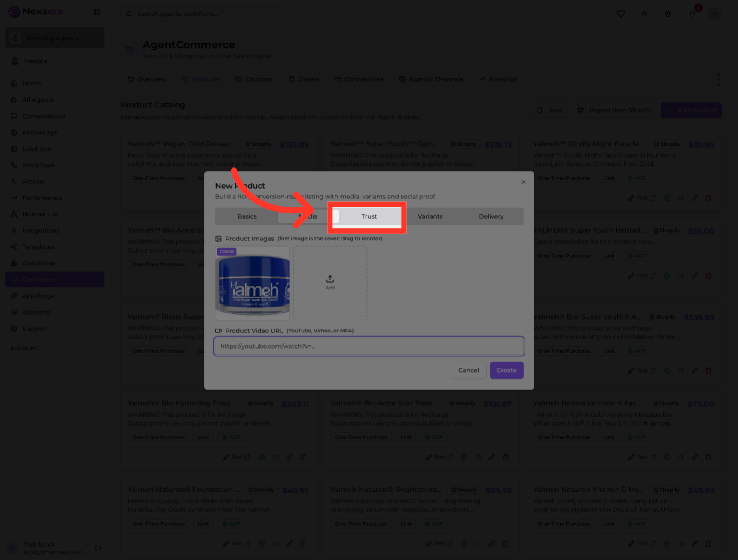Click the upload Add image tile in the dialog

pyautogui.click(x=330, y=283)
